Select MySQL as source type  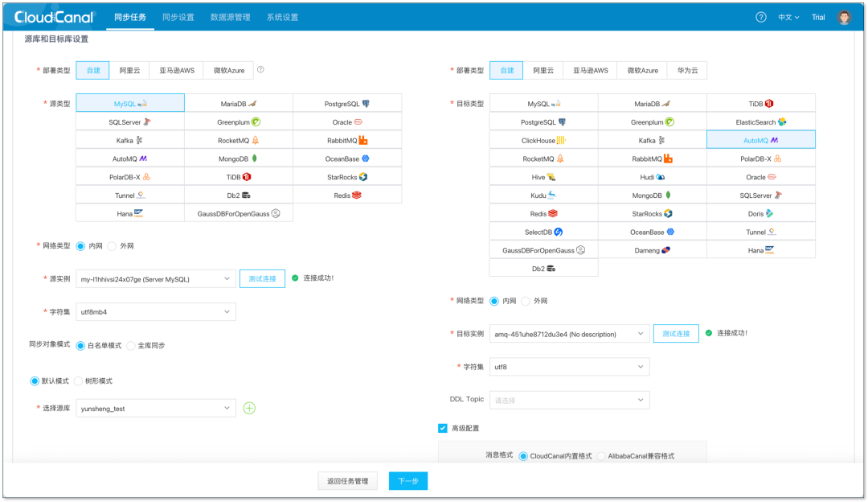coord(130,104)
